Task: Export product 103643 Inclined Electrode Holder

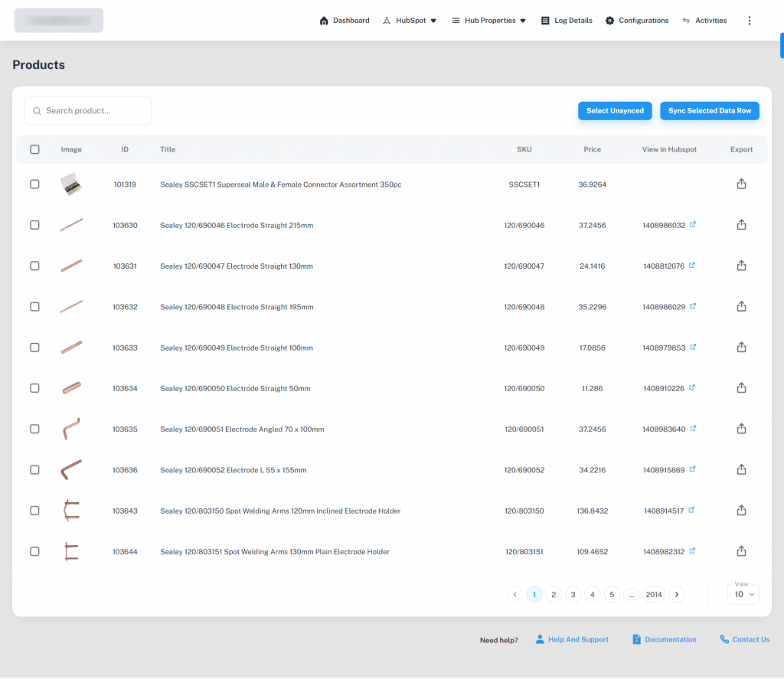Action: coord(741,511)
